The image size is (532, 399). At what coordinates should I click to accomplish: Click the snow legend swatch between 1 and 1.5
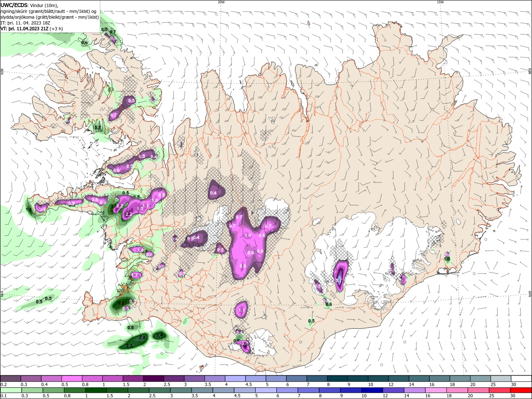[113, 378]
